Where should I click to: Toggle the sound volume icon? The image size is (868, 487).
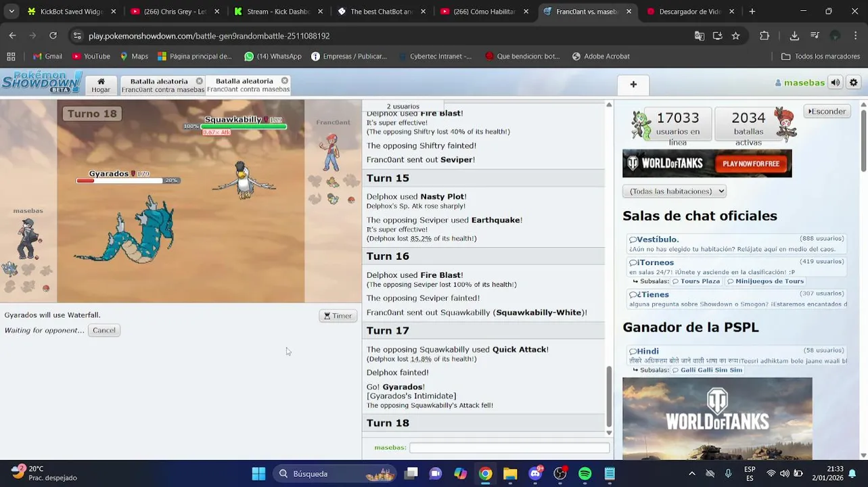pos(836,83)
